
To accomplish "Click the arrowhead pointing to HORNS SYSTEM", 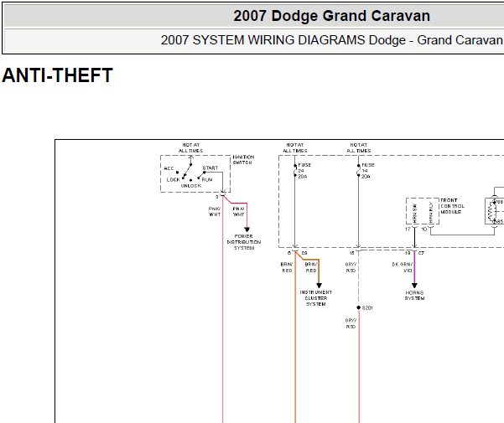I will [414, 286].
